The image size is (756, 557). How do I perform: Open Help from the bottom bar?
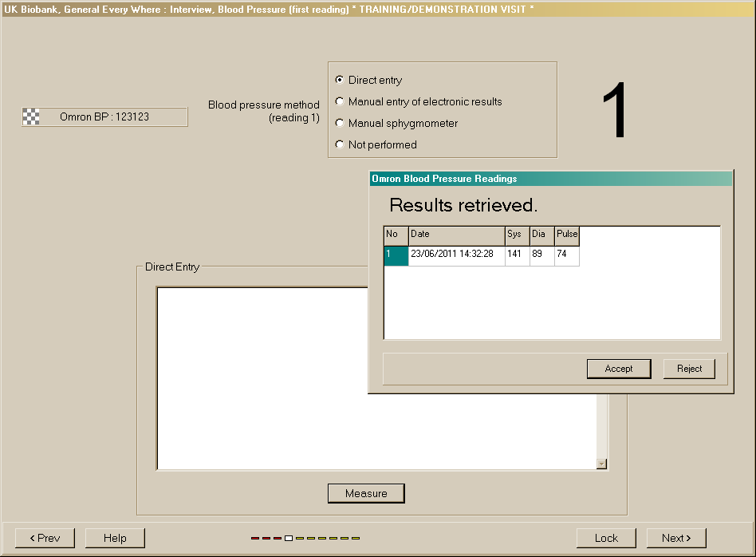click(115, 538)
